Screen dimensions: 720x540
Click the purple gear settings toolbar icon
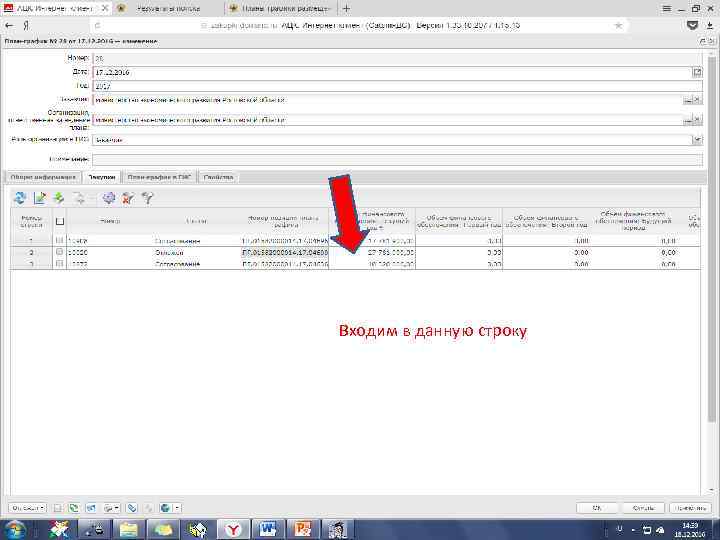click(x=109, y=198)
